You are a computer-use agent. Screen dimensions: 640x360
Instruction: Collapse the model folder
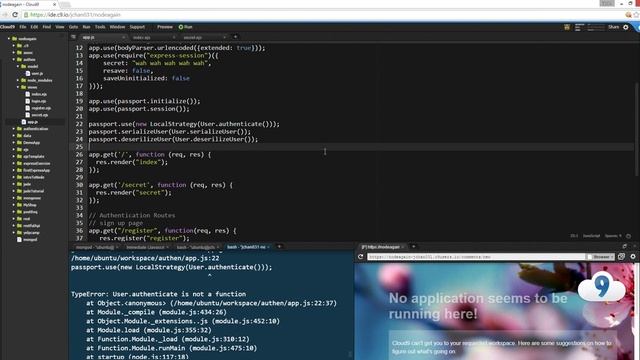tap(18, 66)
